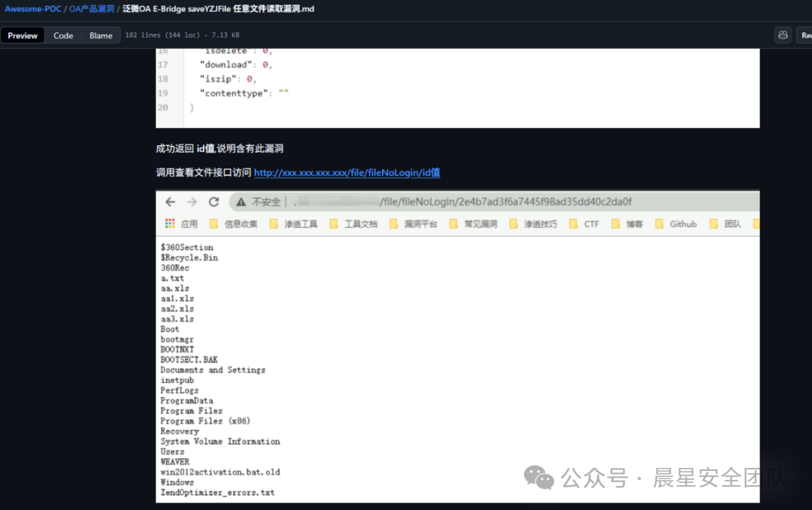Follow the fileNoLogin/id值 hyperlink
Image resolution: width=812 pixels, height=510 pixels.
pyautogui.click(x=347, y=172)
